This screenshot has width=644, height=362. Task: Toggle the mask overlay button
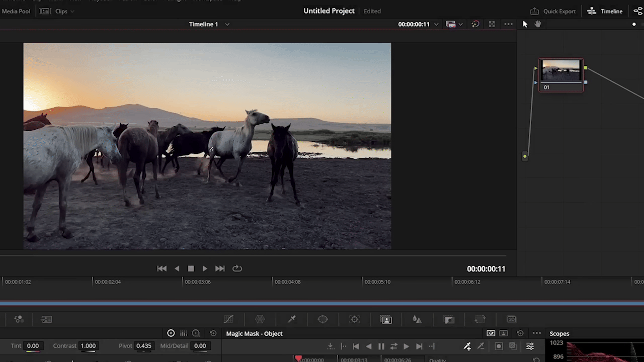click(x=499, y=346)
